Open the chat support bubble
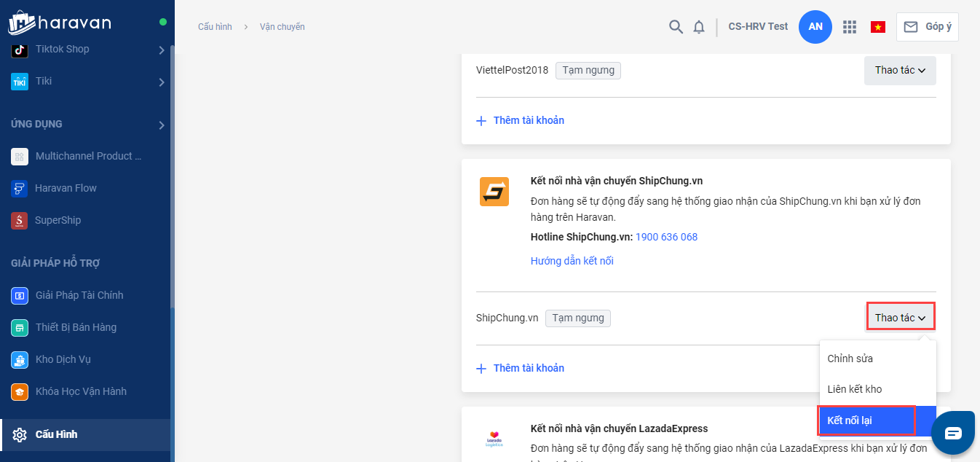Screen dimensions: 980x462 click(953, 433)
